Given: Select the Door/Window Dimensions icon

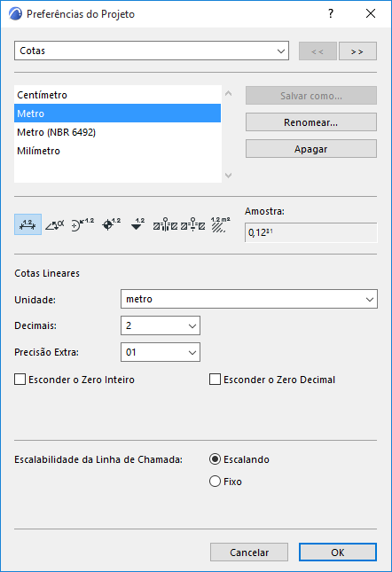Looking at the screenshot, I should point(165,224).
